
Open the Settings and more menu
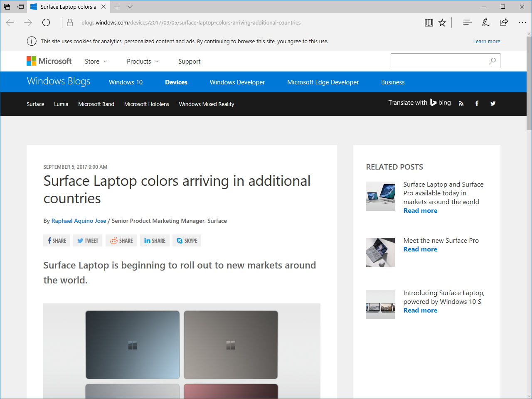pyautogui.click(x=522, y=22)
